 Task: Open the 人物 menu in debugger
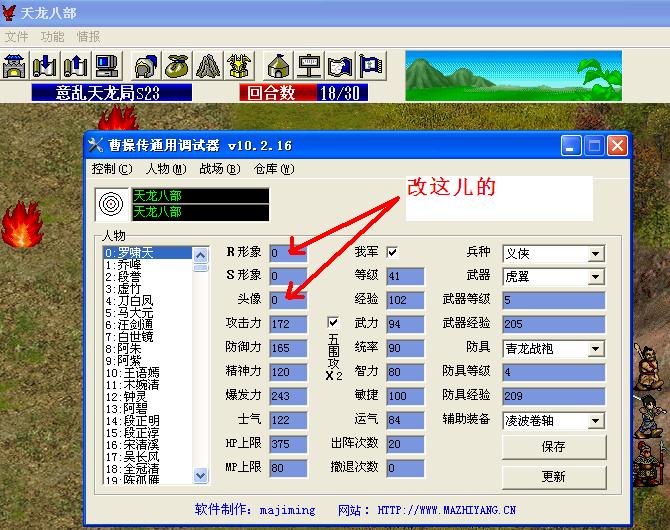[x=164, y=169]
